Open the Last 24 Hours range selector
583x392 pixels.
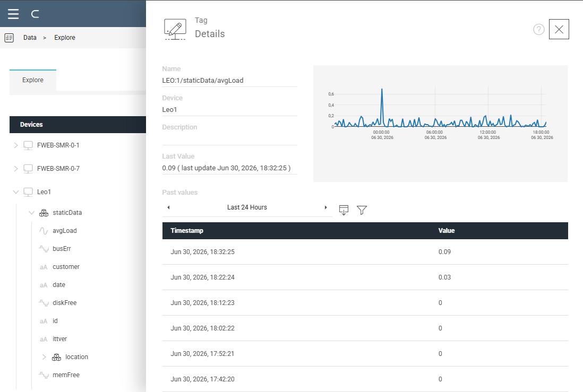tap(247, 207)
